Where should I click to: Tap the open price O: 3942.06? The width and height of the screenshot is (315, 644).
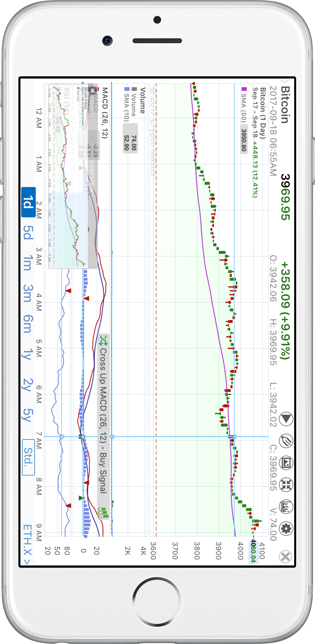pos(273,279)
